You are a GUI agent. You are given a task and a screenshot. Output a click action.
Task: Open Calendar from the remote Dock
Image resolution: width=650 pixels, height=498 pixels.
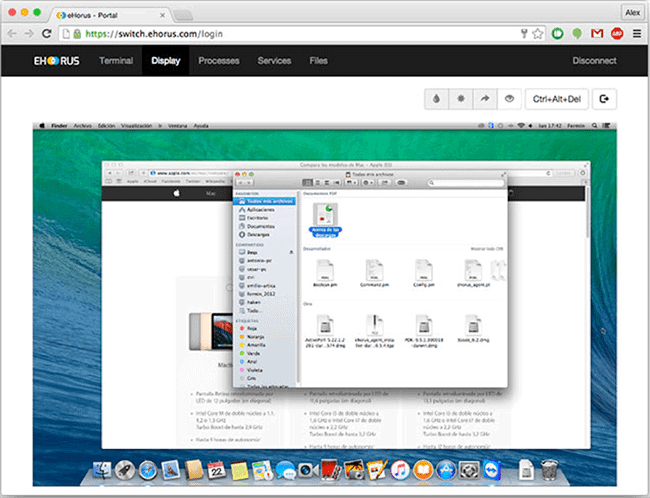216,471
